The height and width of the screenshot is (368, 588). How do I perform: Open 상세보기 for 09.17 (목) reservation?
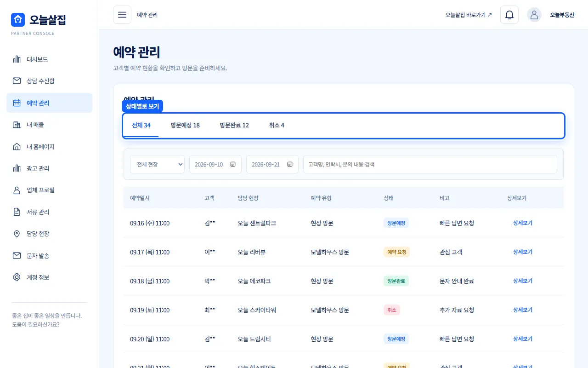tap(523, 252)
